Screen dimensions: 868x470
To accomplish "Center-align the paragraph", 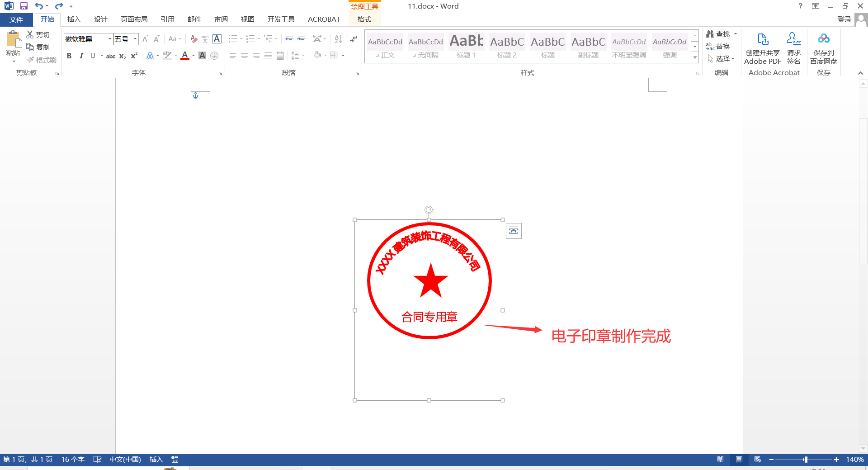I will [245, 56].
